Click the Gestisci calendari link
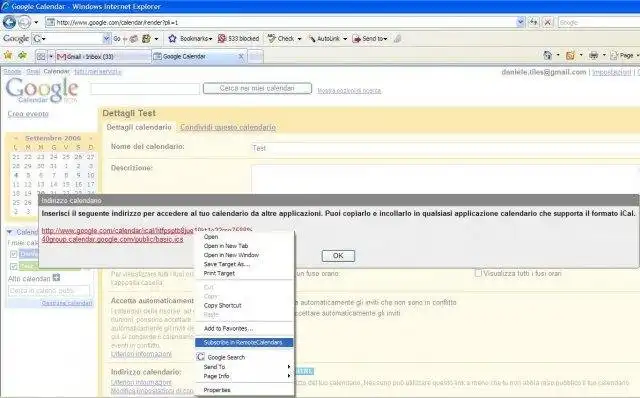The height and width of the screenshot is (398, 640). point(67,303)
